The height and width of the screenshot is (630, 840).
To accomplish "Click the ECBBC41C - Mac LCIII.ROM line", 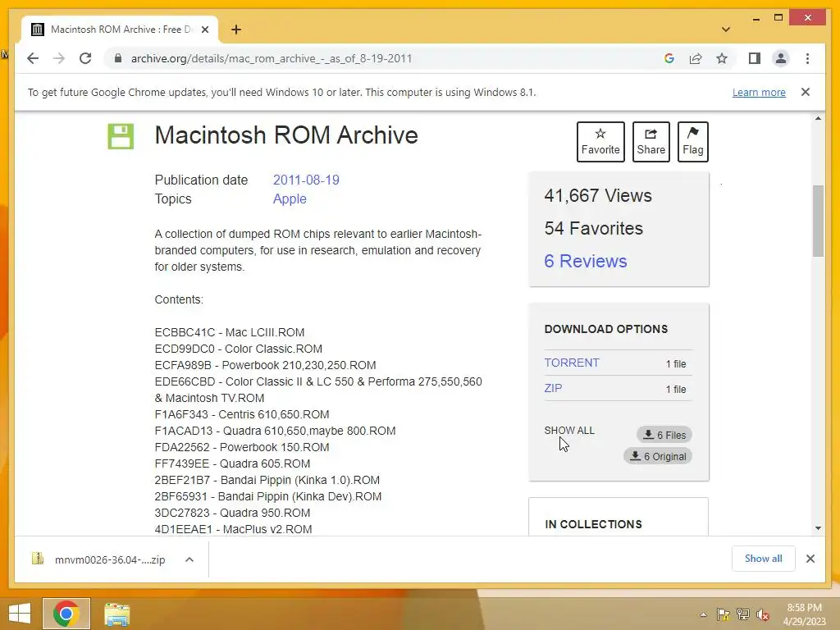I will (230, 332).
